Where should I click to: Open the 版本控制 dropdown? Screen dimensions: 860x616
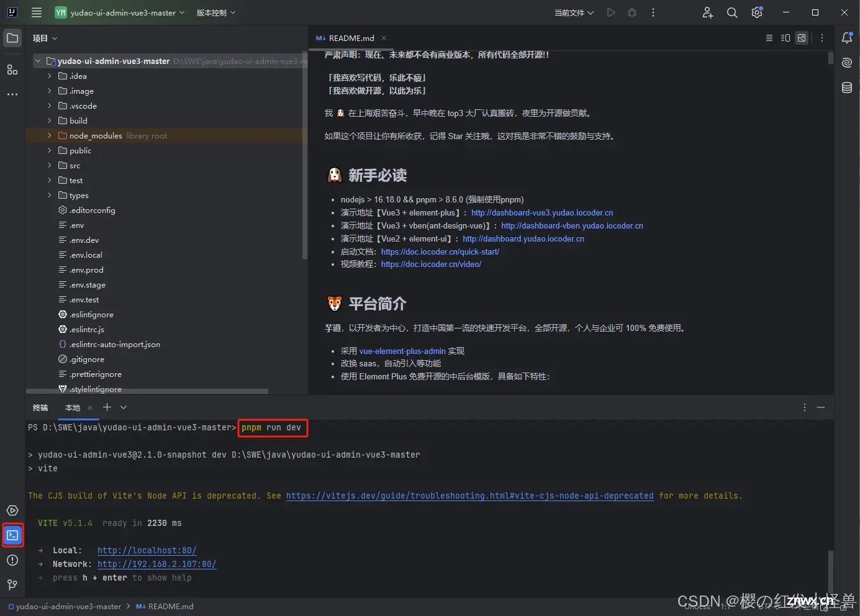215,12
